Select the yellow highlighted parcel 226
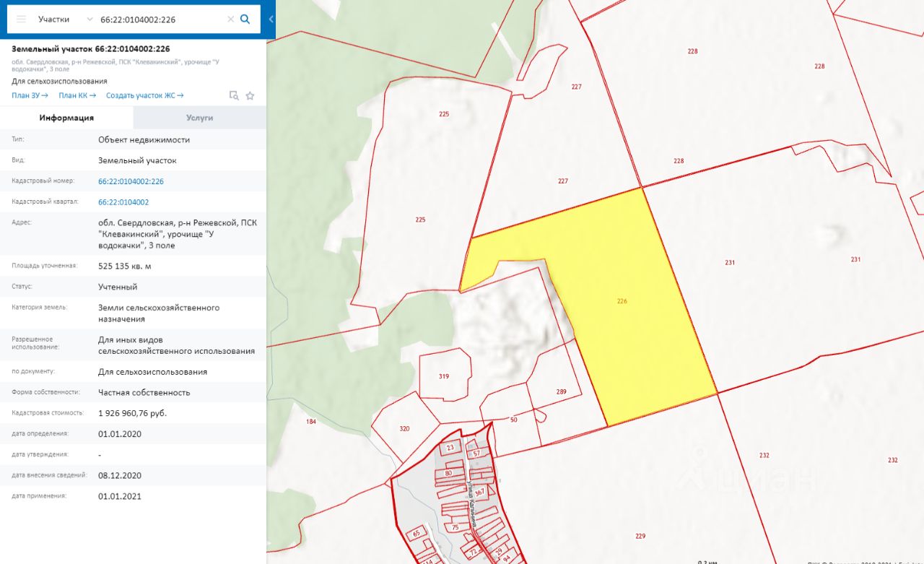Viewport: 924px width, 564px height. point(635,318)
